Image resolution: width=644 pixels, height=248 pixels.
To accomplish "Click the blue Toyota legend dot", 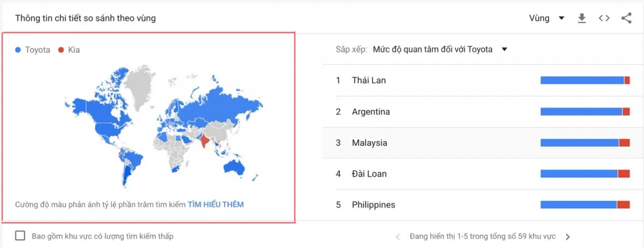I will (18, 50).
